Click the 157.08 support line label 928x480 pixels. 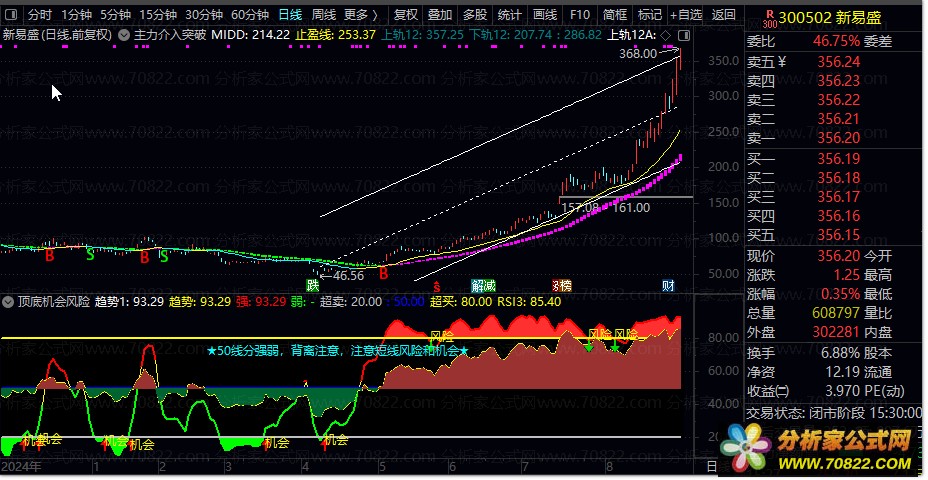pos(579,208)
